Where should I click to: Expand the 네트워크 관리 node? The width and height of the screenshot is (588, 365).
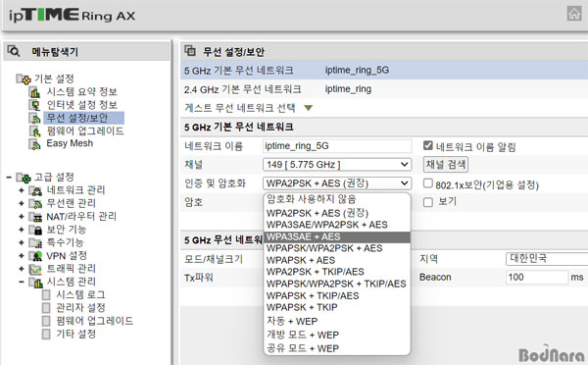tap(21, 190)
